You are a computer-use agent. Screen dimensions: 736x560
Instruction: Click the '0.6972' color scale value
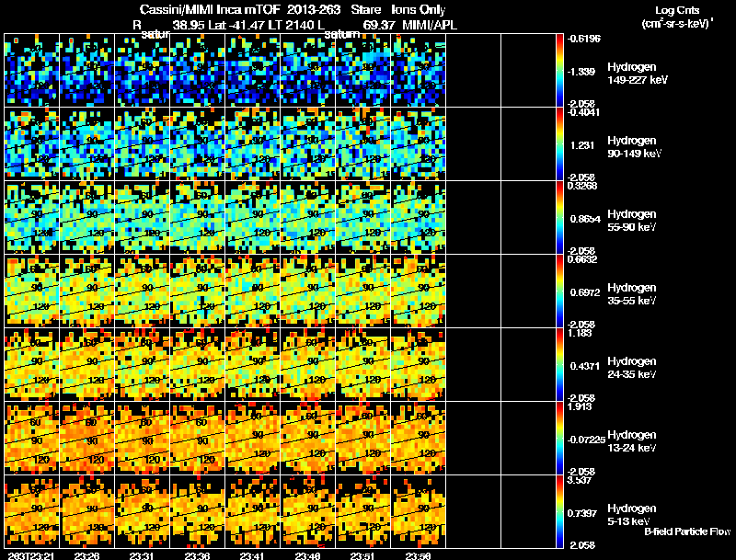(585, 292)
